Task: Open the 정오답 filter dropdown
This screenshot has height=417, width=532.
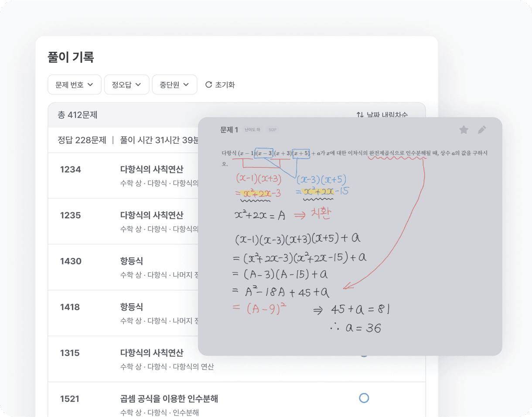Action: [x=126, y=85]
